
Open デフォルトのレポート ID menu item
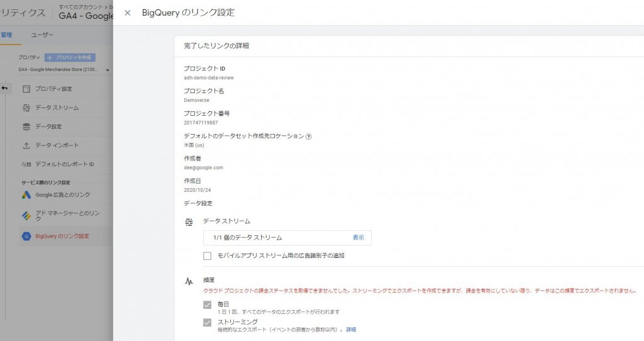pos(65,164)
